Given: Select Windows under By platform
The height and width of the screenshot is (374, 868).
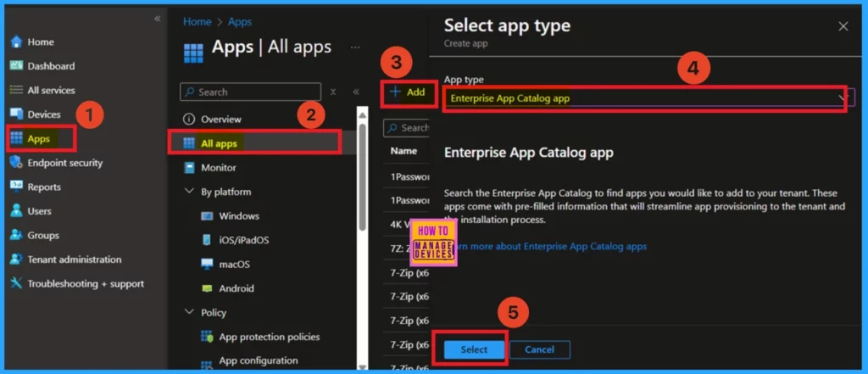Looking at the screenshot, I should (x=239, y=216).
